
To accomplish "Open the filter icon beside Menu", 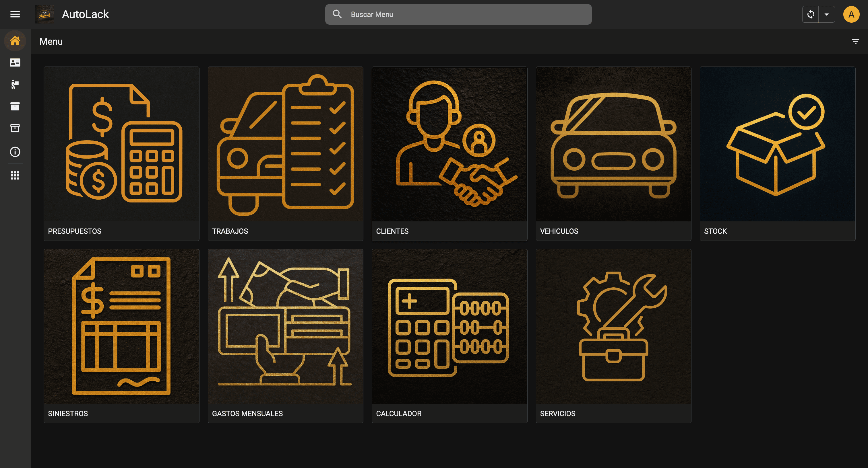I will click(855, 41).
